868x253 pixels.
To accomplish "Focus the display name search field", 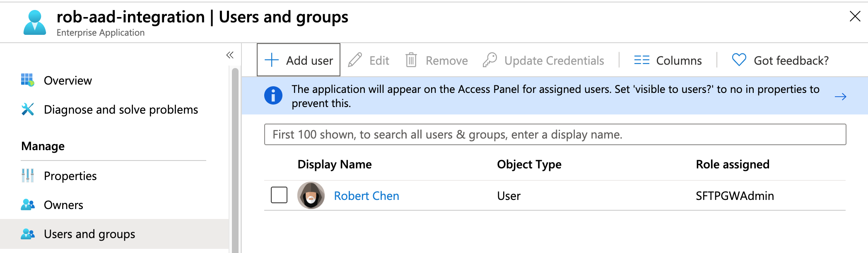I will pyautogui.click(x=555, y=134).
